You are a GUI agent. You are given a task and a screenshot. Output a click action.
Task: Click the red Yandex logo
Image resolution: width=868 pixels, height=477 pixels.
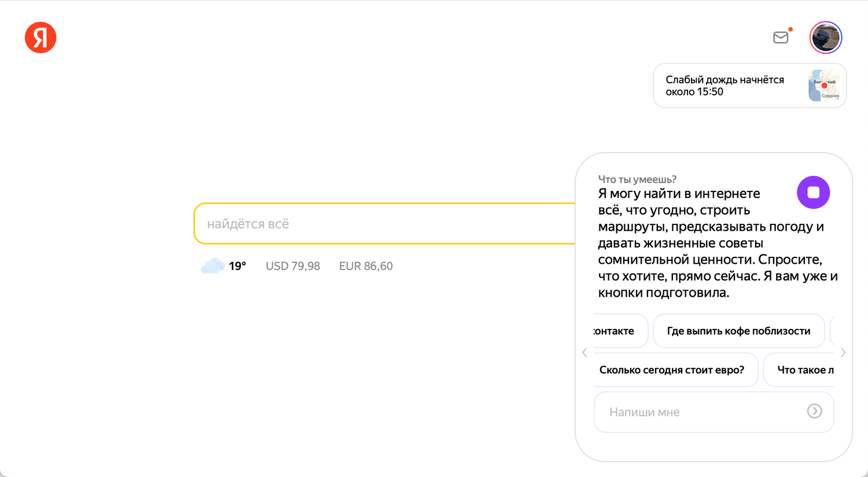pyautogui.click(x=41, y=38)
